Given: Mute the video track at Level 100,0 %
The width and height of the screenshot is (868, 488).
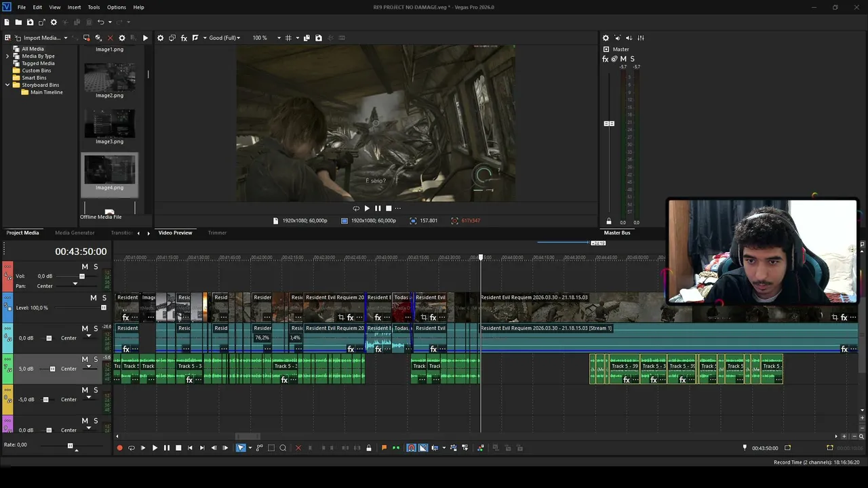Looking at the screenshot, I should [x=94, y=298].
